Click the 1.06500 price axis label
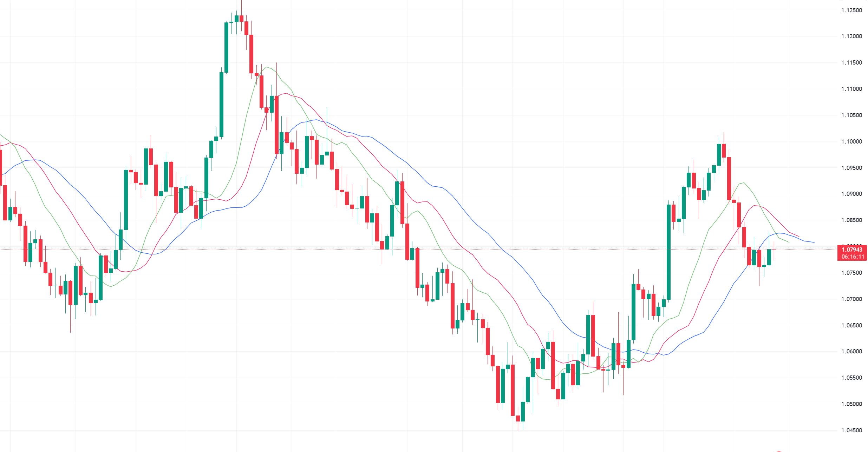This screenshot has width=868, height=452. tap(851, 325)
